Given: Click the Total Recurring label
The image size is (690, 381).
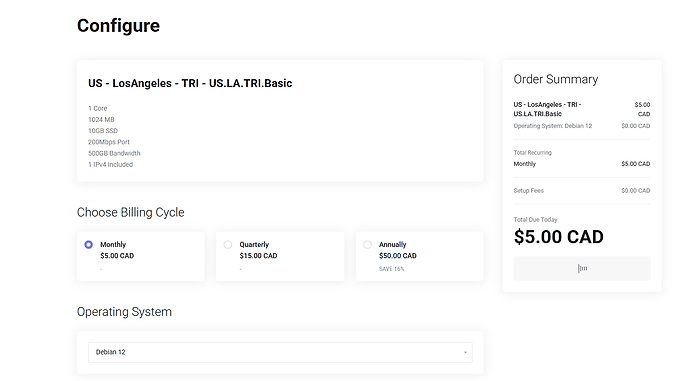Looking at the screenshot, I should [x=532, y=153].
